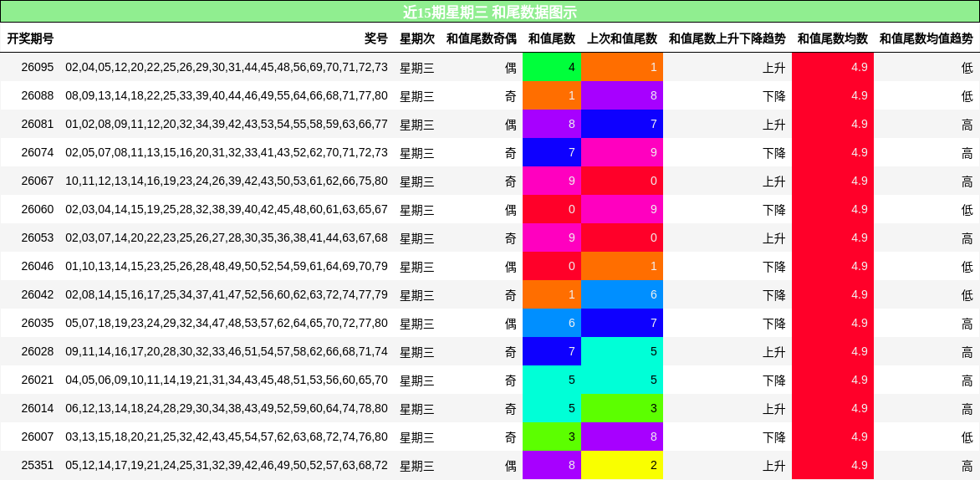Click the 和值尾数上升下降趋势 column header

pyautogui.click(x=727, y=38)
